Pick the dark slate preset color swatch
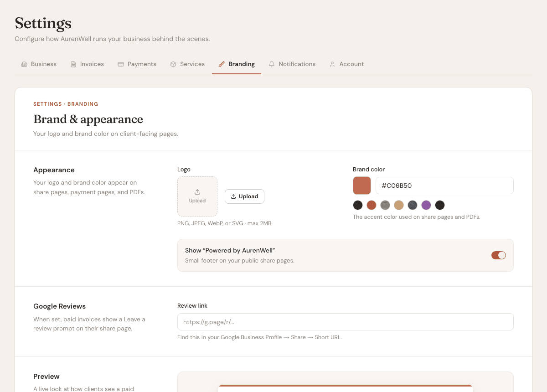The width and height of the screenshot is (547, 392). pyautogui.click(x=413, y=205)
